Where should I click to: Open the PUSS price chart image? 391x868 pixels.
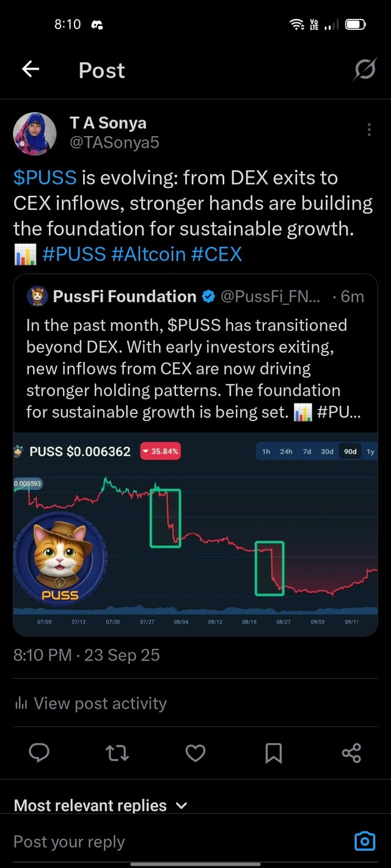coord(195,534)
